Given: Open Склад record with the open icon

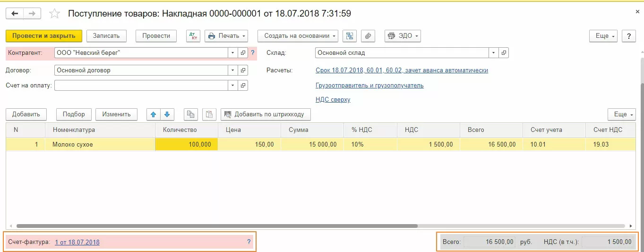Looking at the screenshot, I should 504,53.
